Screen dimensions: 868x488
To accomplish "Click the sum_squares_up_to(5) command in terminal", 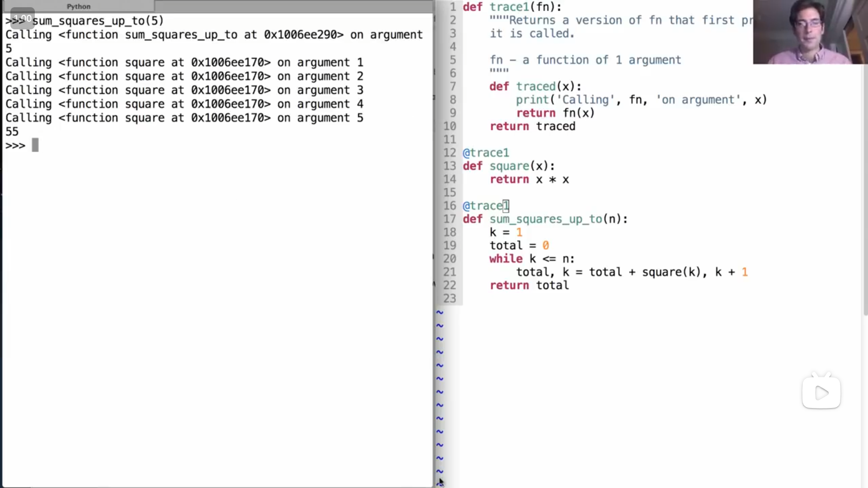I will click(x=98, y=21).
